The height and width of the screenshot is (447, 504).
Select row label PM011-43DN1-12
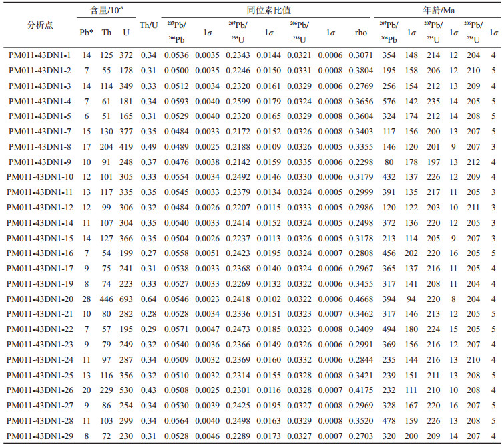click(x=40, y=208)
